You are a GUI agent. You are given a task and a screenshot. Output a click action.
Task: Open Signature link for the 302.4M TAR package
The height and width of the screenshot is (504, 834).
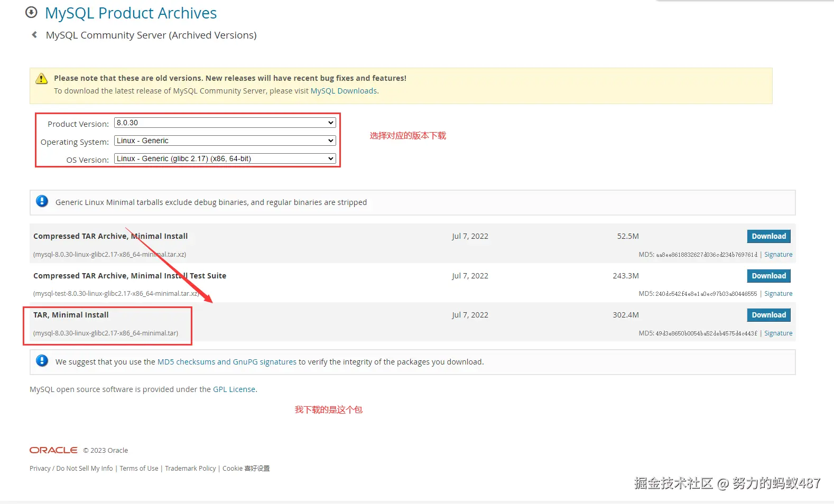778,333
